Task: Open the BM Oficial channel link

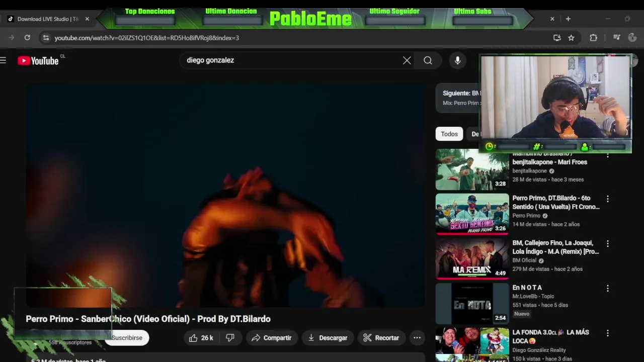Action: click(x=524, y=260)
